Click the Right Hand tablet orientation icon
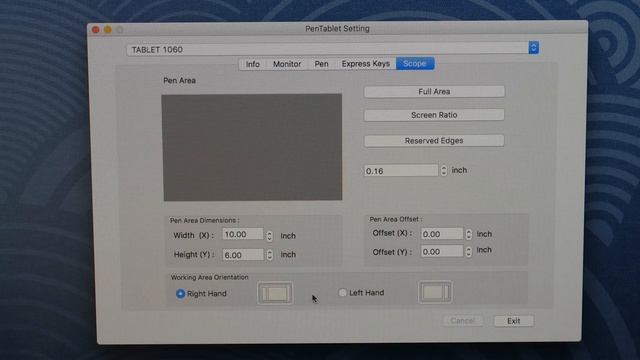 click(275, 293)
